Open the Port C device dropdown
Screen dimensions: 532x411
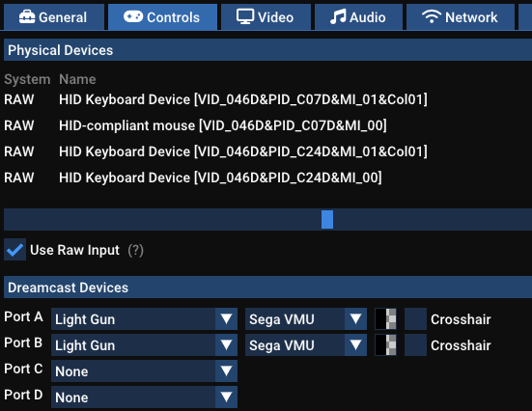[144, 371]
